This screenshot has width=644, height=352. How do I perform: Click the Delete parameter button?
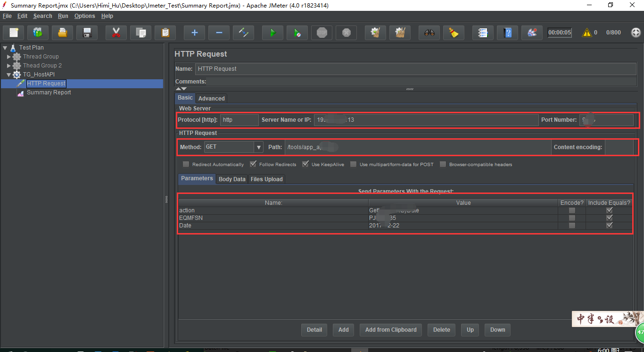click(442, 330)
